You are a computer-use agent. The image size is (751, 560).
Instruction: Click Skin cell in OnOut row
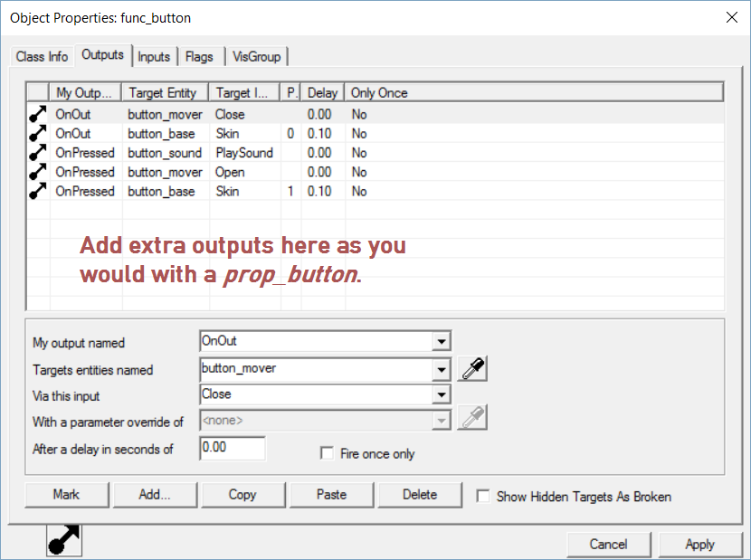(227, 134)
